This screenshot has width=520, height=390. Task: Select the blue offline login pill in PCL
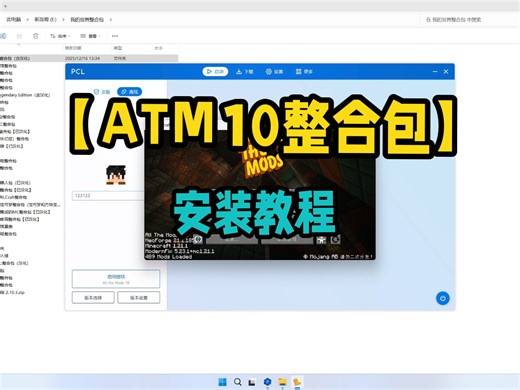[x=129, y=92]
